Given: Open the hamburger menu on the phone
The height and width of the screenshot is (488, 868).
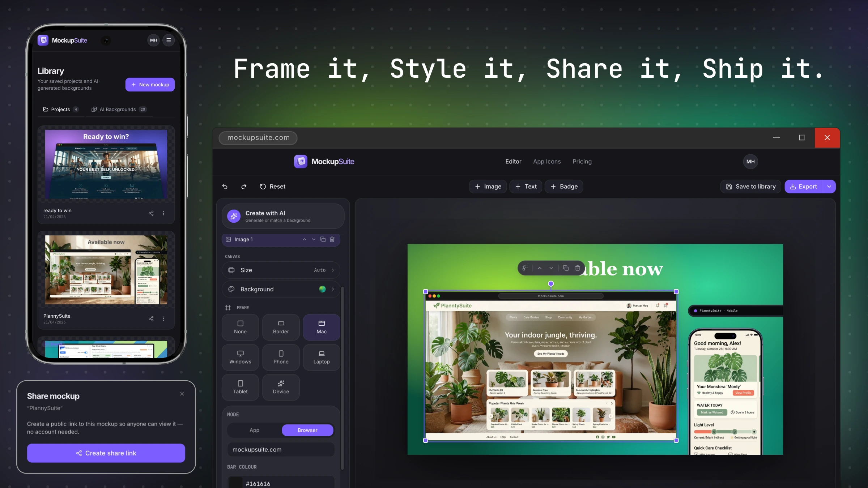Looking at the screenshot, I should 169,40.
